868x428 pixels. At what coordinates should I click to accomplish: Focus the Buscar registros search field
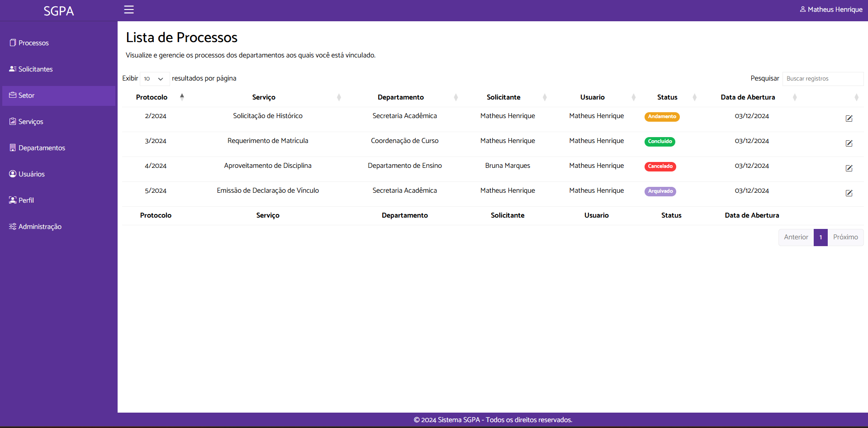822,79
